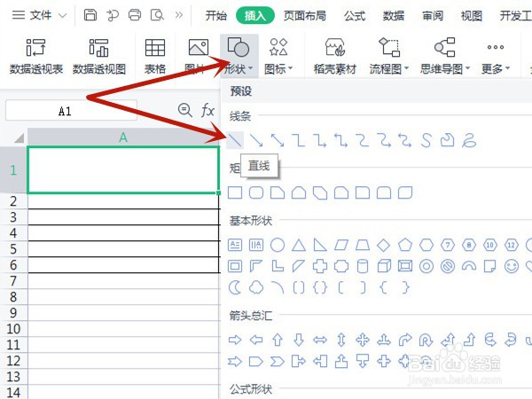The width and height of the screenshot is (532, 399).
Task: Click the print icon in quick toolbar
Action: tap(135, 15)
